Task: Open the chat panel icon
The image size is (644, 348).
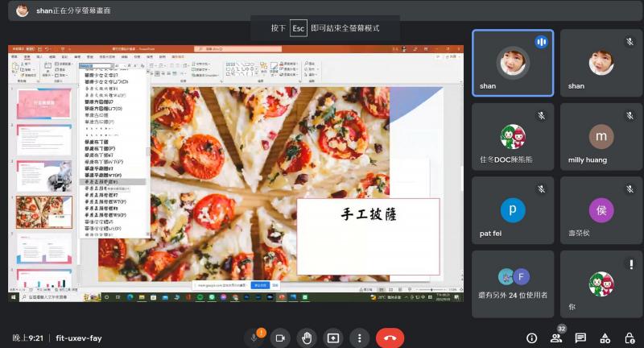Action: 580,338
